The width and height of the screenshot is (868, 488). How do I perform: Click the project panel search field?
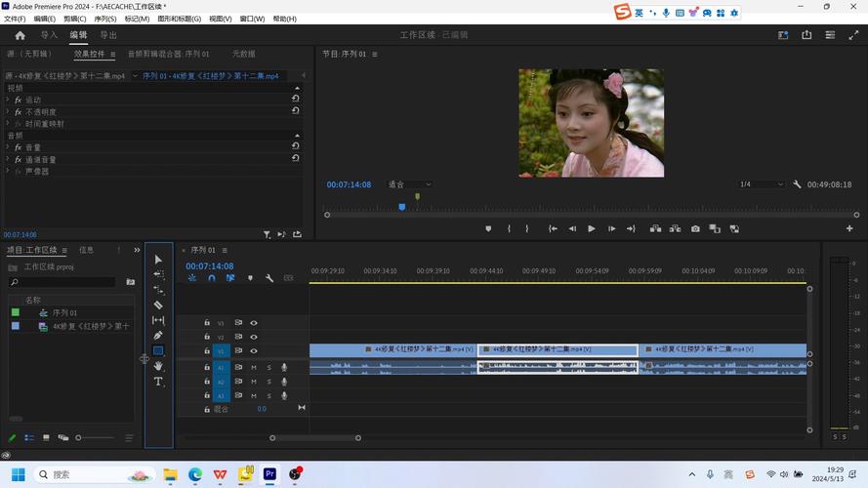62,282
